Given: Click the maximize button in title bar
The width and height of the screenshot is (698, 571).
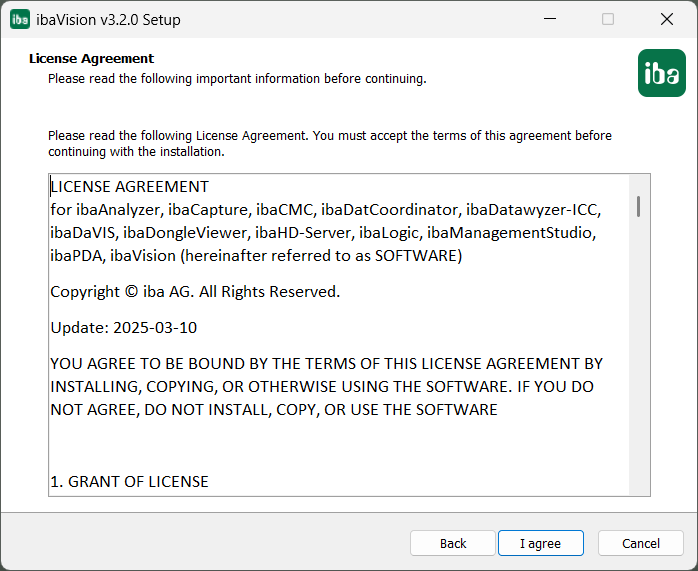Looking at the screenshot, I should [608, 19].
